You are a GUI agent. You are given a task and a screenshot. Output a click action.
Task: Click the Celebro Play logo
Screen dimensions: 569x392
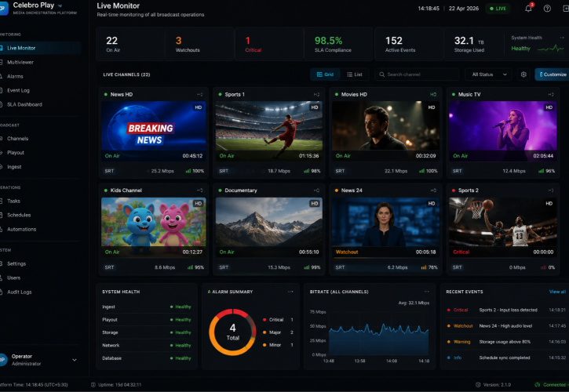click(4, 9)
